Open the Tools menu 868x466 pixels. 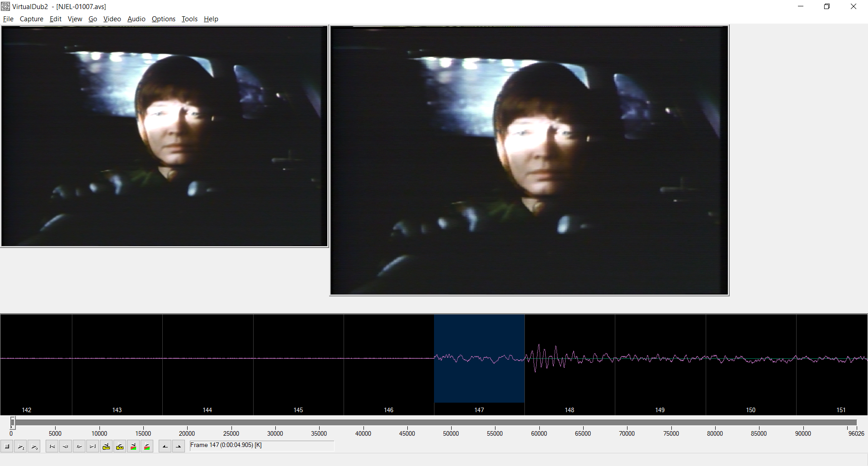tap(189, 19)
